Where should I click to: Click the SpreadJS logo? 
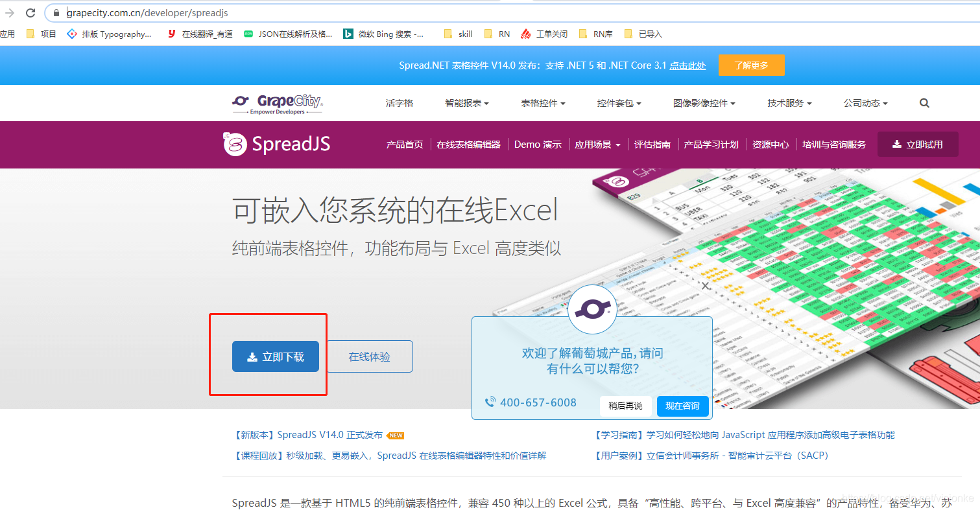pyautogui.click(x=277, y=144)
